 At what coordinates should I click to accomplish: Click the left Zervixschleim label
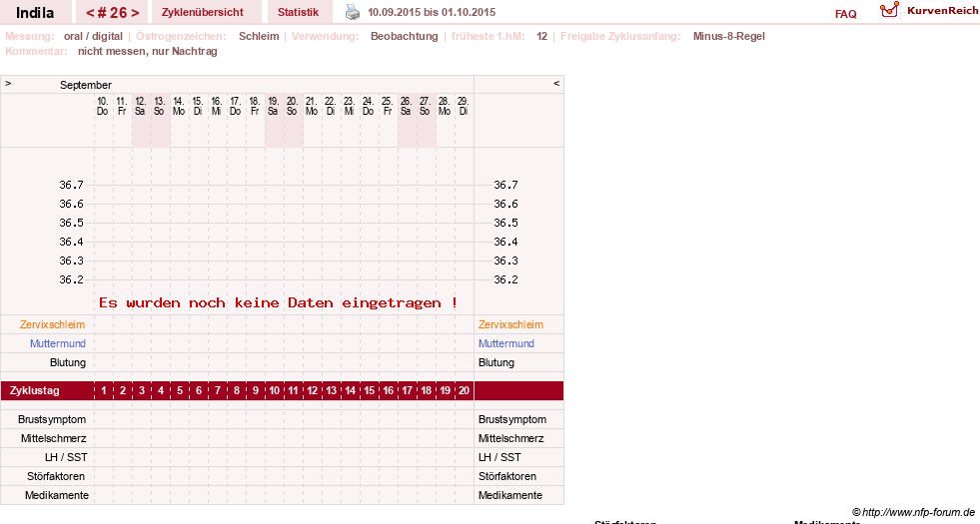(53, 324)
